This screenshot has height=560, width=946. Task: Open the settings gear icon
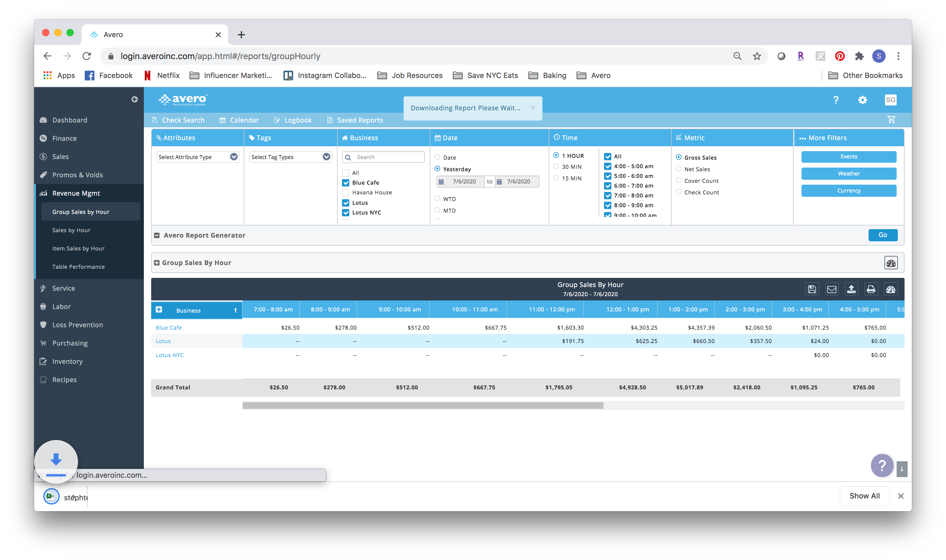pos(862,100)
